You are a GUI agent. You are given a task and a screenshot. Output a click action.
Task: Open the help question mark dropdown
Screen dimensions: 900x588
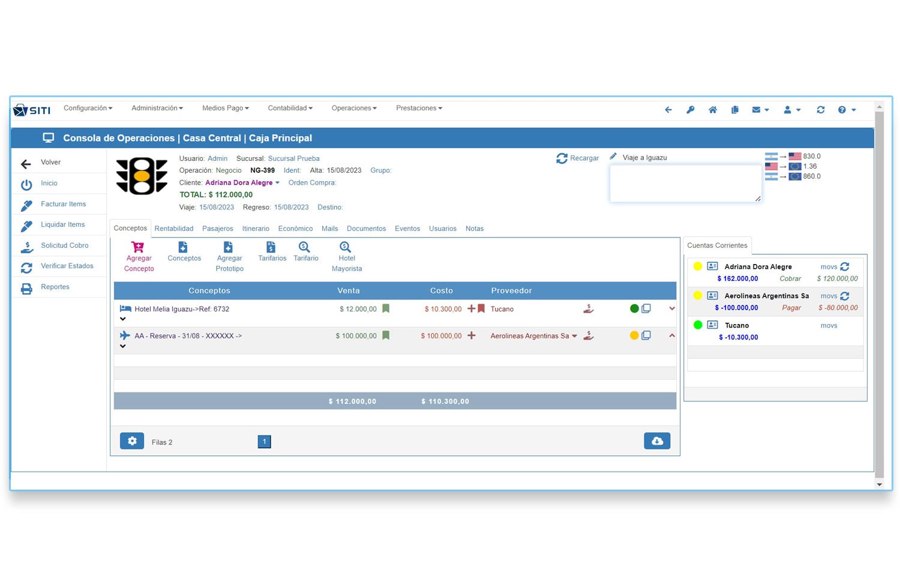click(x=847, y=110)
